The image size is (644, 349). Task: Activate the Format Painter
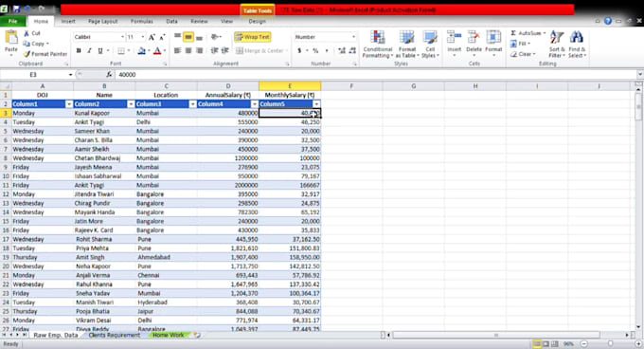[45, 54]
